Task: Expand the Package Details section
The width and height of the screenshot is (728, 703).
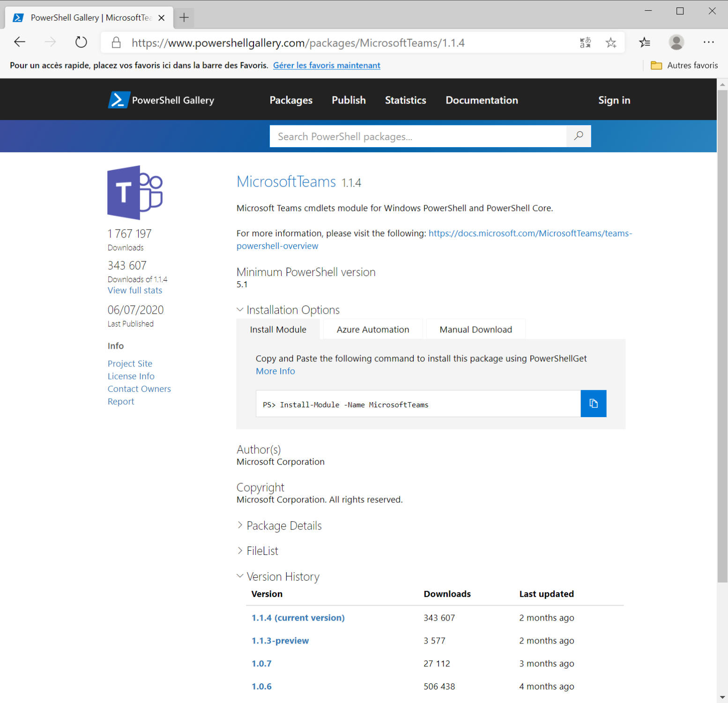Action: click(279, 525)
